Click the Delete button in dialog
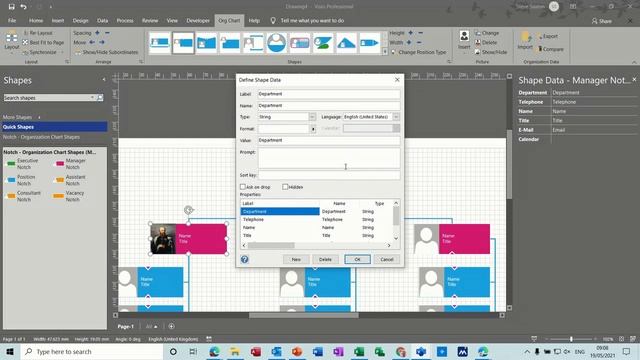Screen dimensions: 640x360 pyautogui.click(x=325, y=259)
